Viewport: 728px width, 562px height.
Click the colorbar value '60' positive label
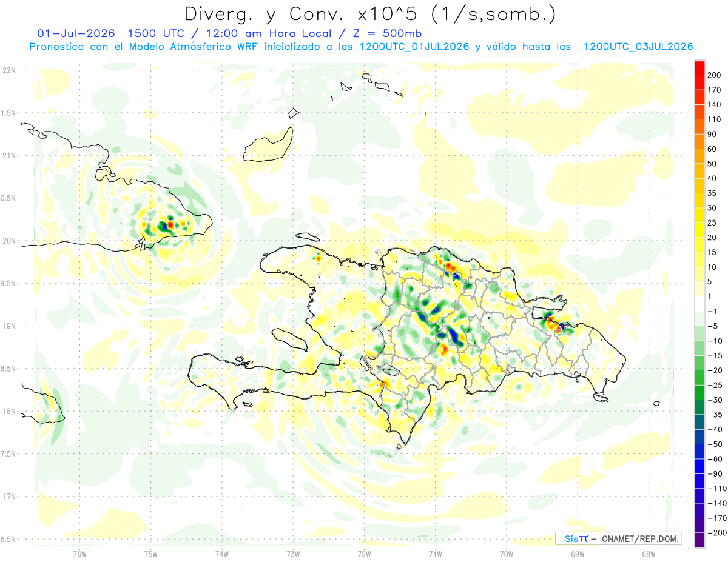(x=712, y=149)
